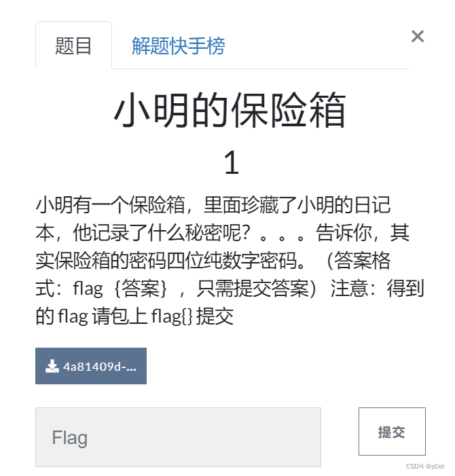Download the 4a81409d-... attachment file
Image resolution: width=455 pixels, height=476 pixels.
click(91, 366)
